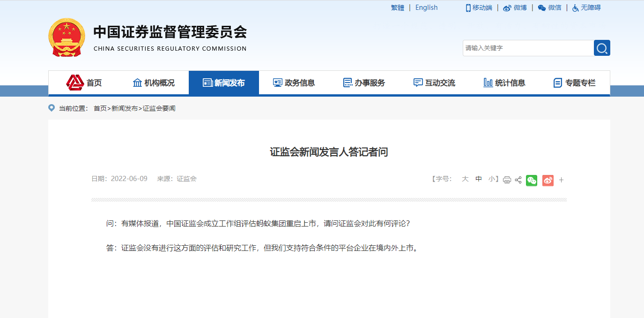Open the 政务信息 navigation tab
This screenshot has height=318, width=644.
coord(294,83)
